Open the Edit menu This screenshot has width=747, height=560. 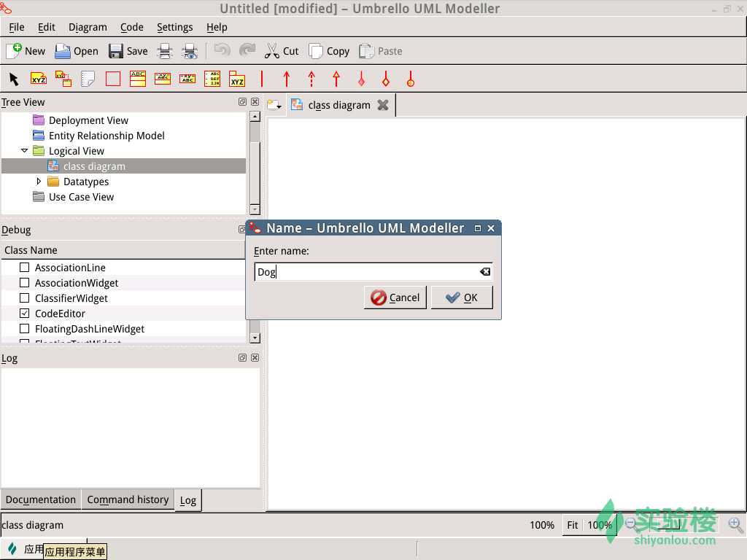(46, 27)
